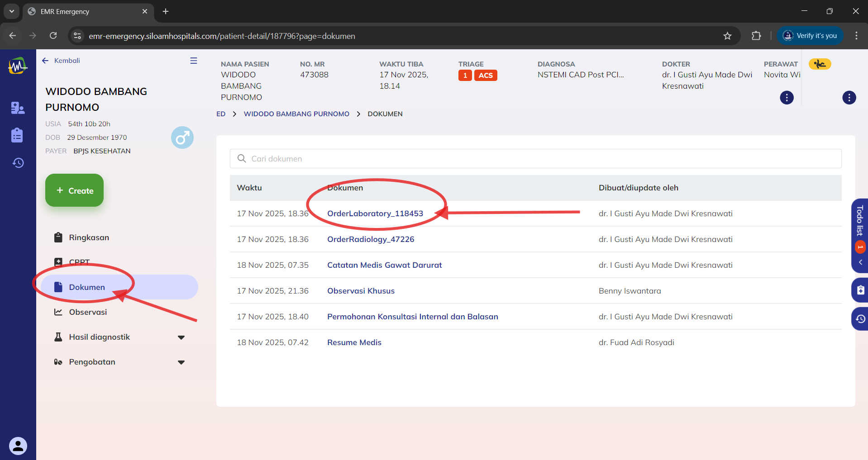The image size is (868, 460).
Task: Click the user profile avatar icon
Action: (x=18, y=446)
